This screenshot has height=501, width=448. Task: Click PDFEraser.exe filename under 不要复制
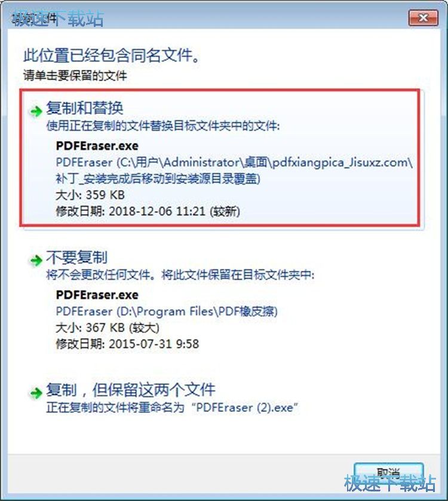(x=97, y=295)
